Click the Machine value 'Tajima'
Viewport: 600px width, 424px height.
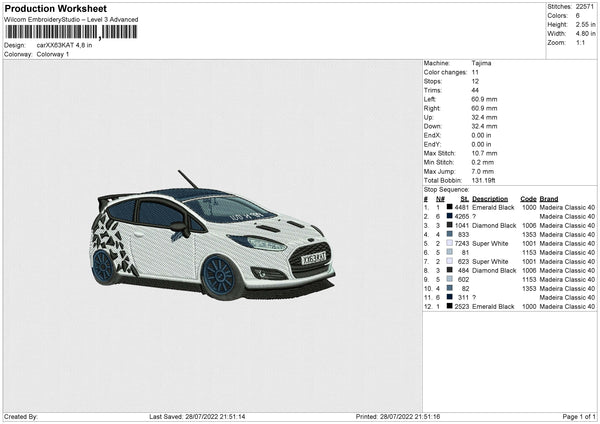(x=481, y=63)
